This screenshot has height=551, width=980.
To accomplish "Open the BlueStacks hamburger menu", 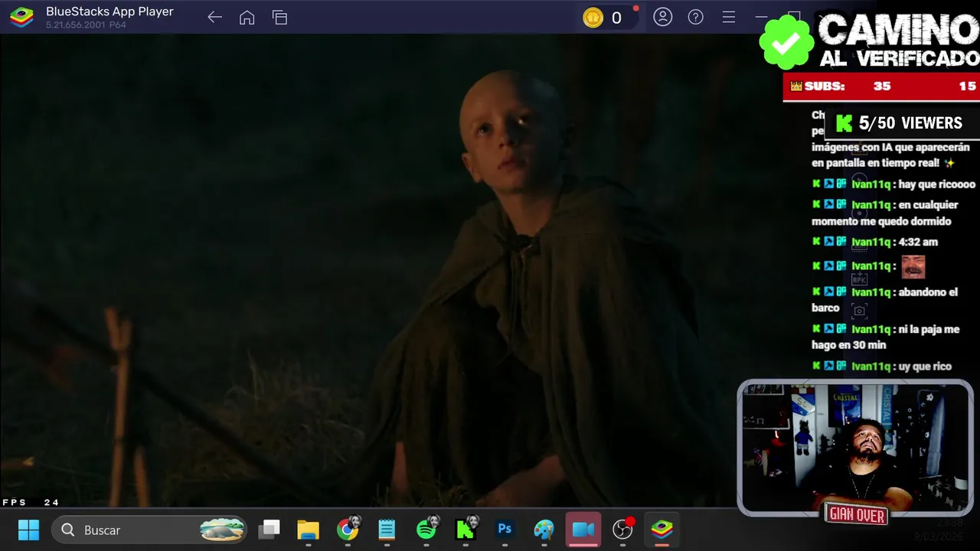I will 728,17.
